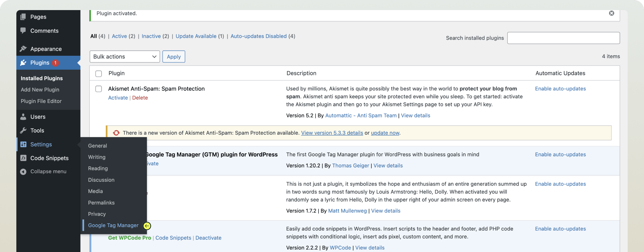Click the Comments speech bubble icon
644x252 pixels.
pyautogui.click(x=23, y=31)
